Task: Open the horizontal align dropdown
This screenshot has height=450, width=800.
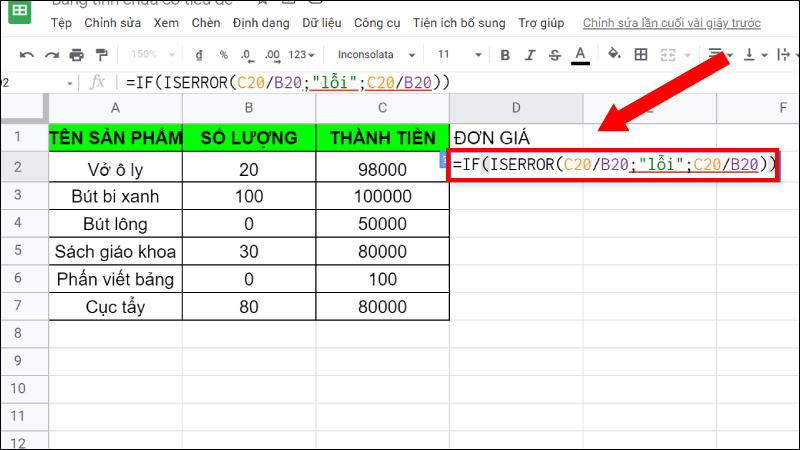Action: coord(720,55)
